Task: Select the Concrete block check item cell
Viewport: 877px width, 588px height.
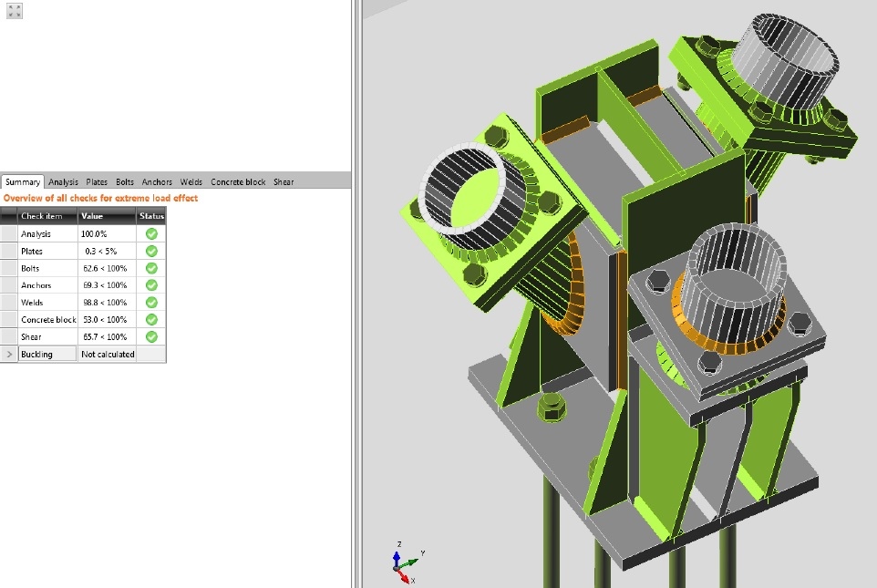Action: click(47, 319)
